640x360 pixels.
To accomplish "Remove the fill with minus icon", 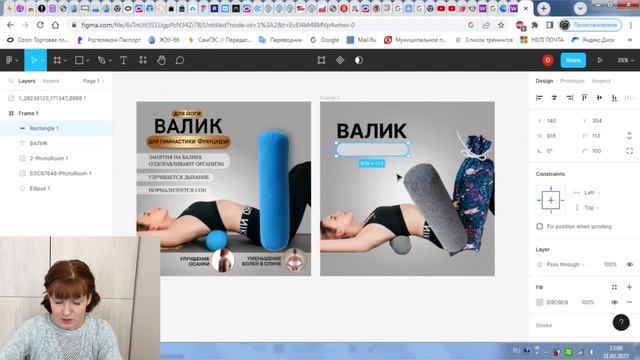I will (x=629, y=302).
